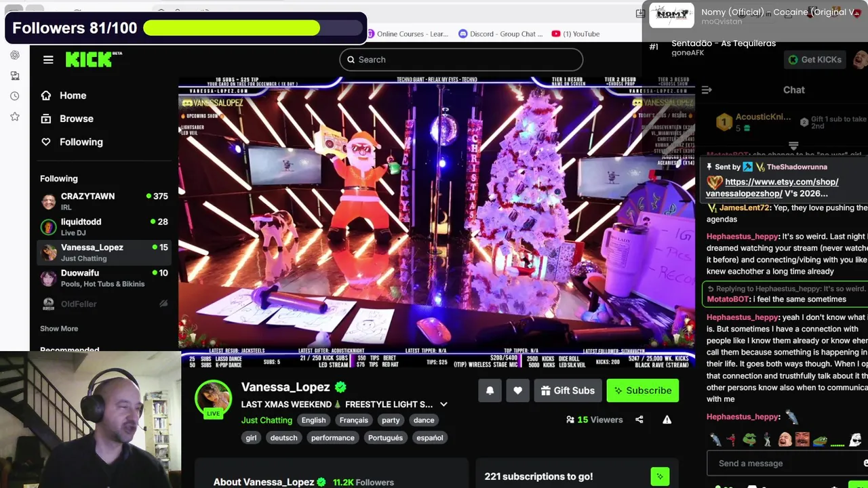
Task: Click the Following heart icon in sidebar
Action: pyautogui.click(x=46, y=142)
